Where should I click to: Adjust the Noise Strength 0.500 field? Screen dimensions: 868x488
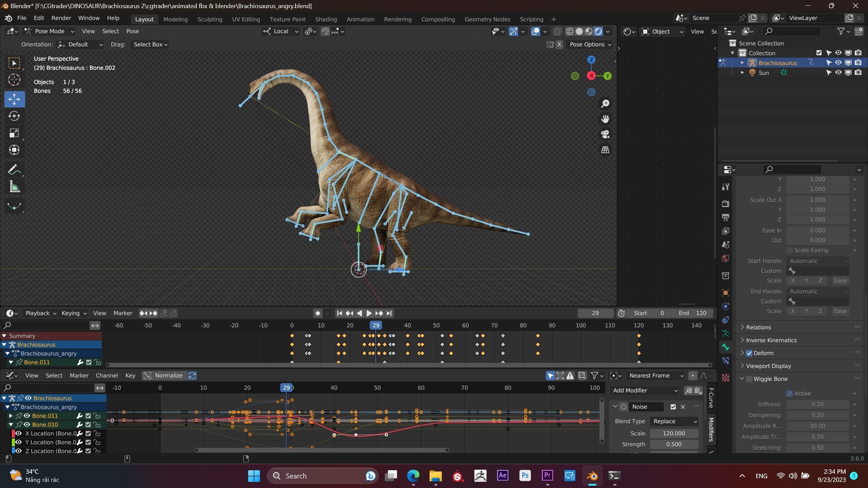(674, 444)
